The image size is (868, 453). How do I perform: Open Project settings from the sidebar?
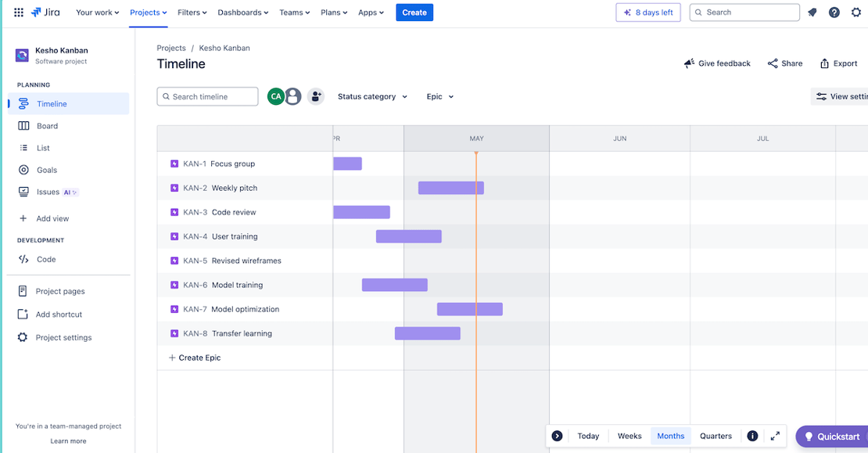tap(60, 337)
